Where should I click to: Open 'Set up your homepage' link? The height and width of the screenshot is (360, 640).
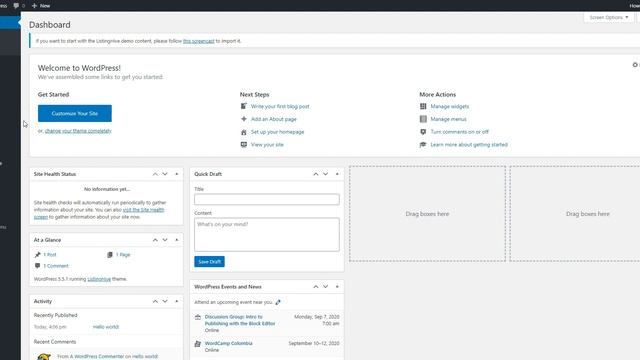pyautogui.click(x=278, y=132)
